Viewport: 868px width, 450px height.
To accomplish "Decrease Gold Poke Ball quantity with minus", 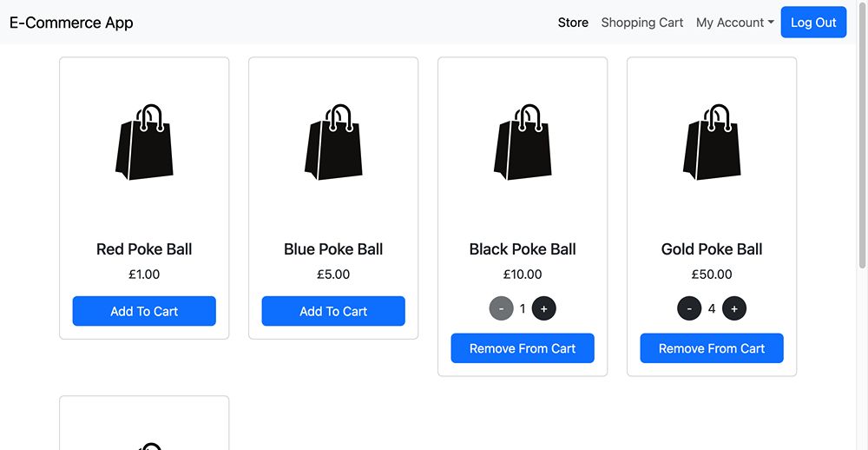I will click(x=689, y=308).
